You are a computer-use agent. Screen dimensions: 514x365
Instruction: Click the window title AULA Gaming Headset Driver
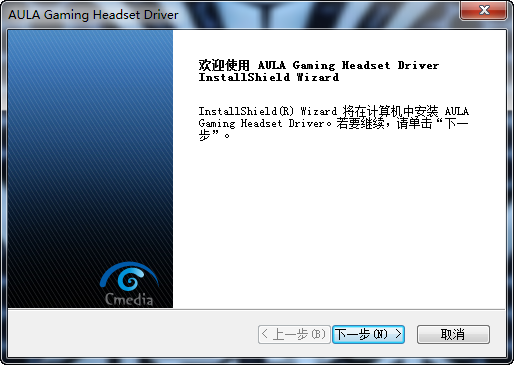[x=93, y=15]
